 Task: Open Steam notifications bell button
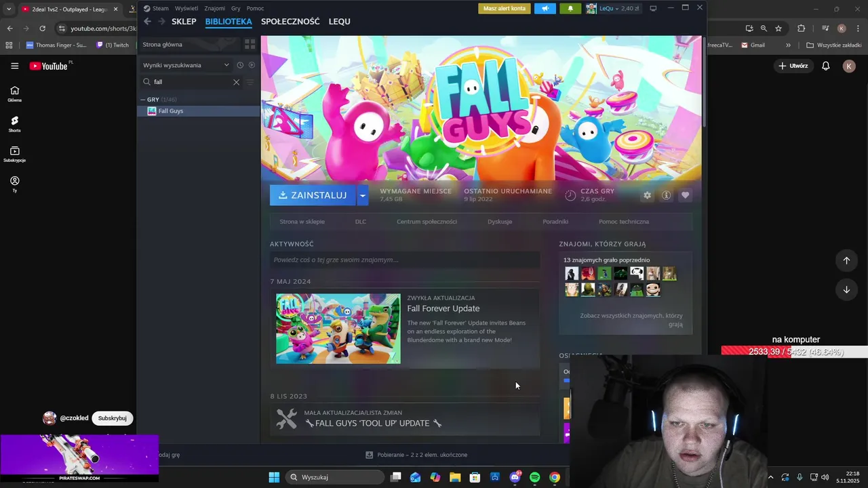coord(570,8)
